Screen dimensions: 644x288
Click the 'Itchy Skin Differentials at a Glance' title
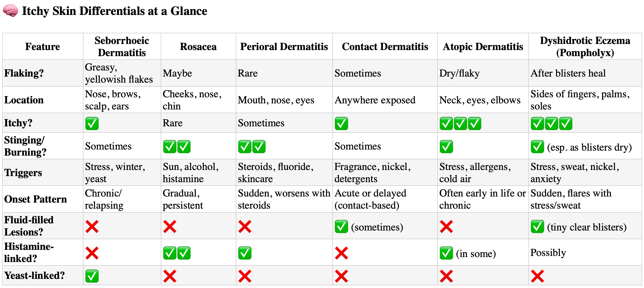click(115, 11)
